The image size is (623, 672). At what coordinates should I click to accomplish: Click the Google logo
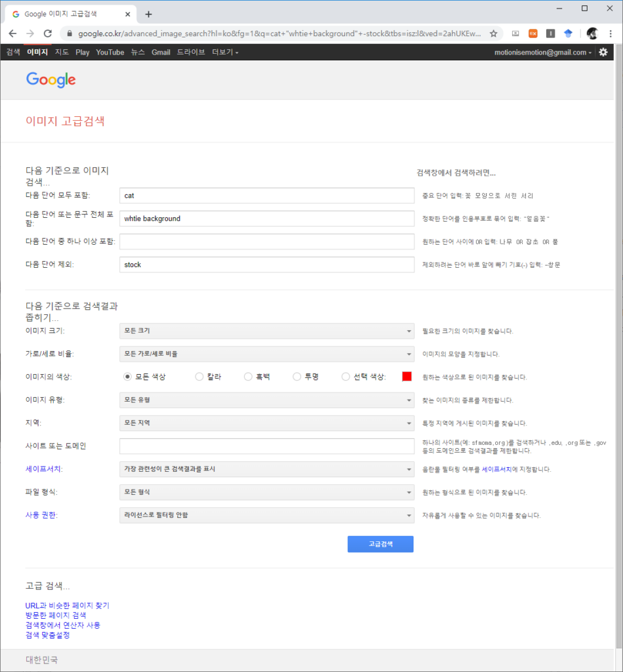(51, 80)
